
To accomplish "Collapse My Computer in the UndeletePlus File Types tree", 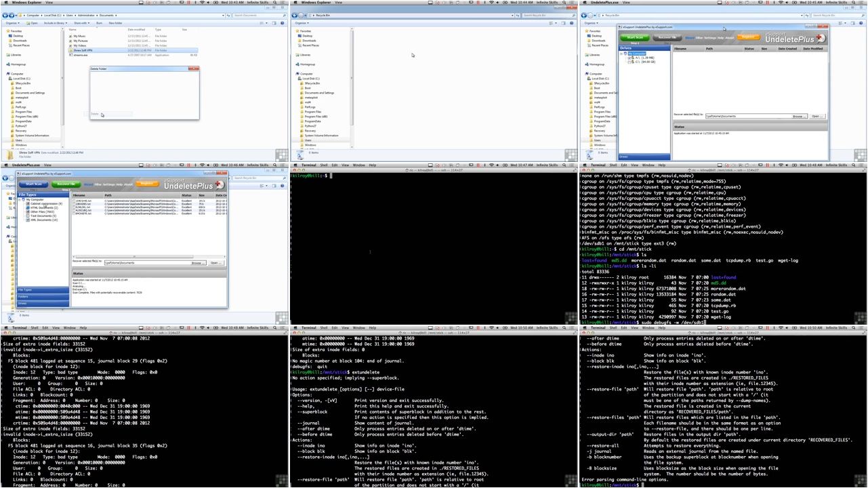I will tap(20, 199).
